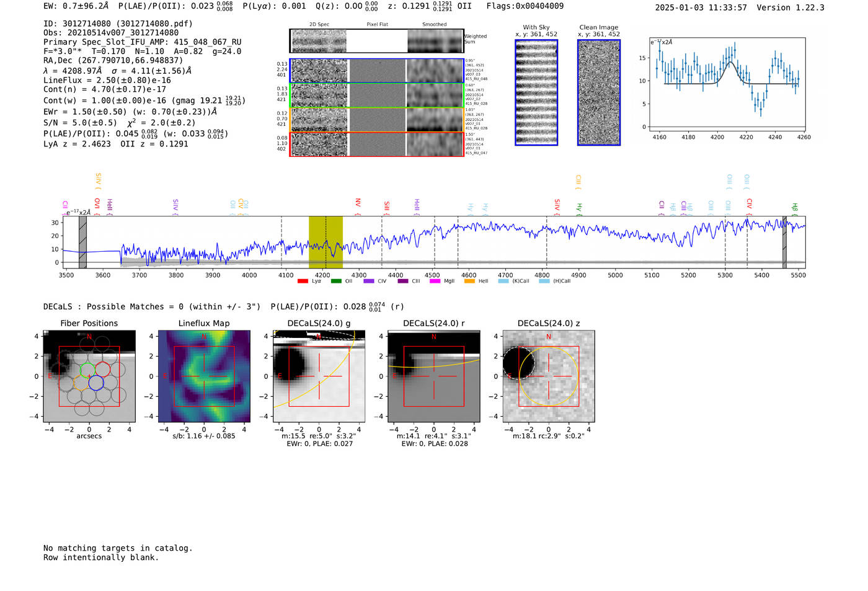Open the DECaLS r-band image
868x591 pixels.
433,376
